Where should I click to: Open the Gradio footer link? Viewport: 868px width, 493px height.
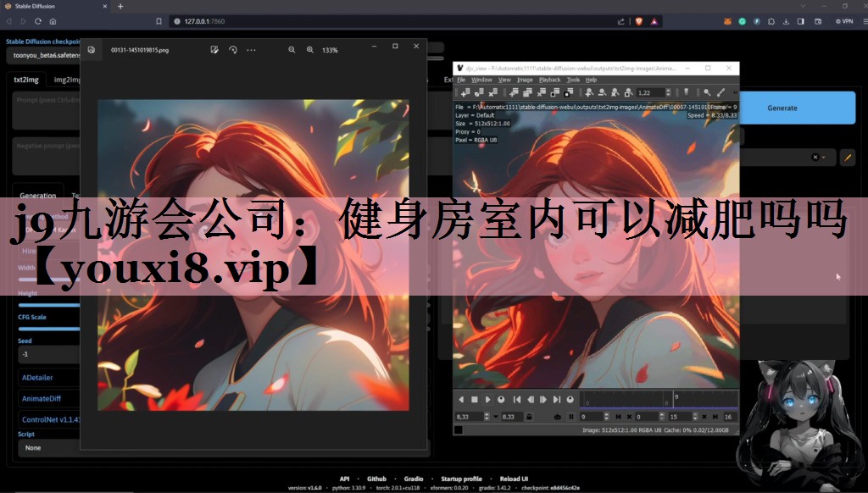[x=414, y=479]
